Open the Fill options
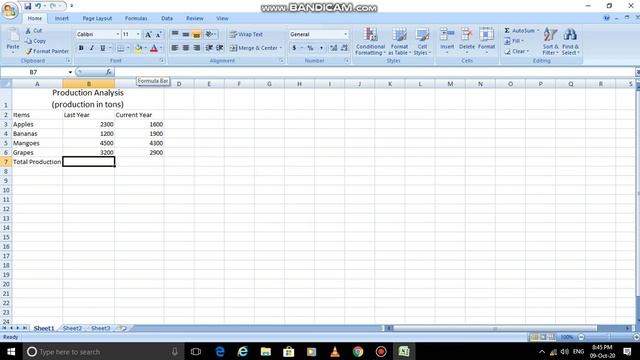 pos(513,41)
